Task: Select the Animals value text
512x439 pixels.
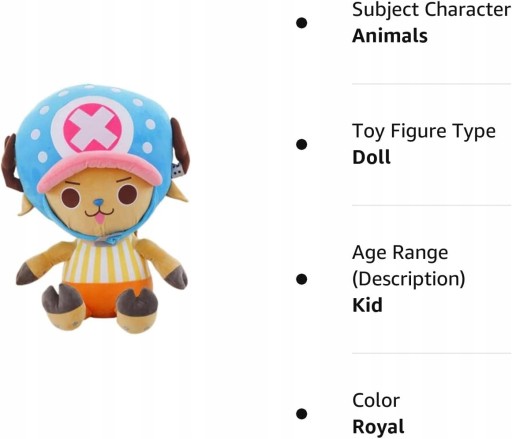Action: click(x=390, y=36)
